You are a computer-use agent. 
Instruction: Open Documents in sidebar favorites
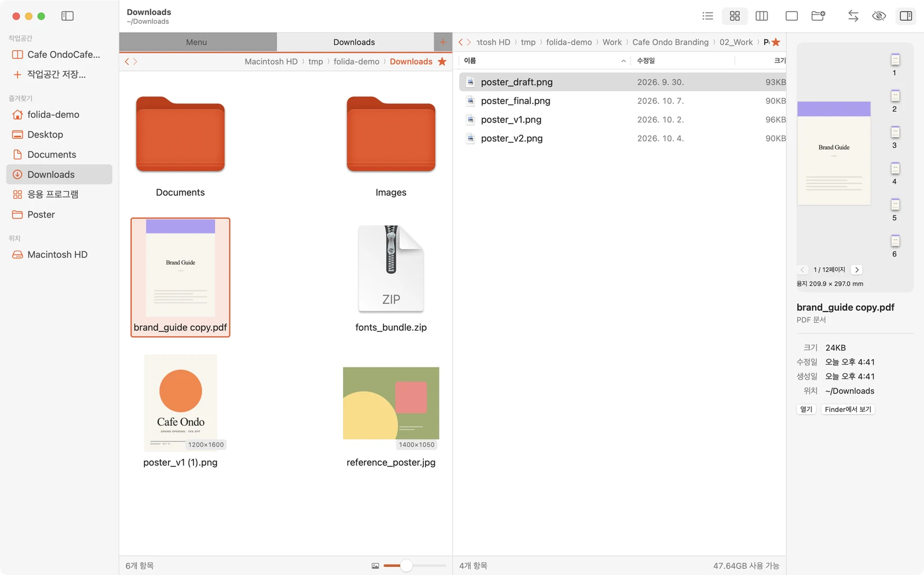pos(59,154)
